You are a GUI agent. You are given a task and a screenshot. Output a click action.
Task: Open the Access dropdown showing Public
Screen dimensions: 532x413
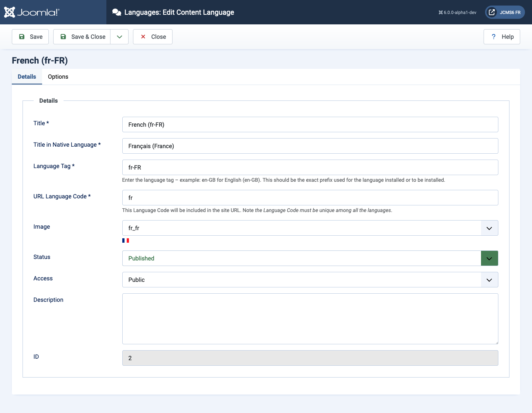tap(310, 280)
